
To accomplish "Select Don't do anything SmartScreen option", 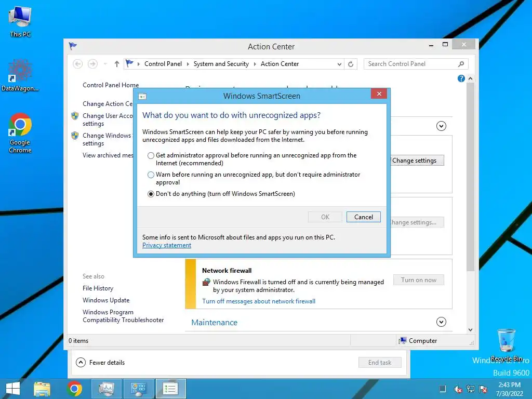I will (151, 194).
